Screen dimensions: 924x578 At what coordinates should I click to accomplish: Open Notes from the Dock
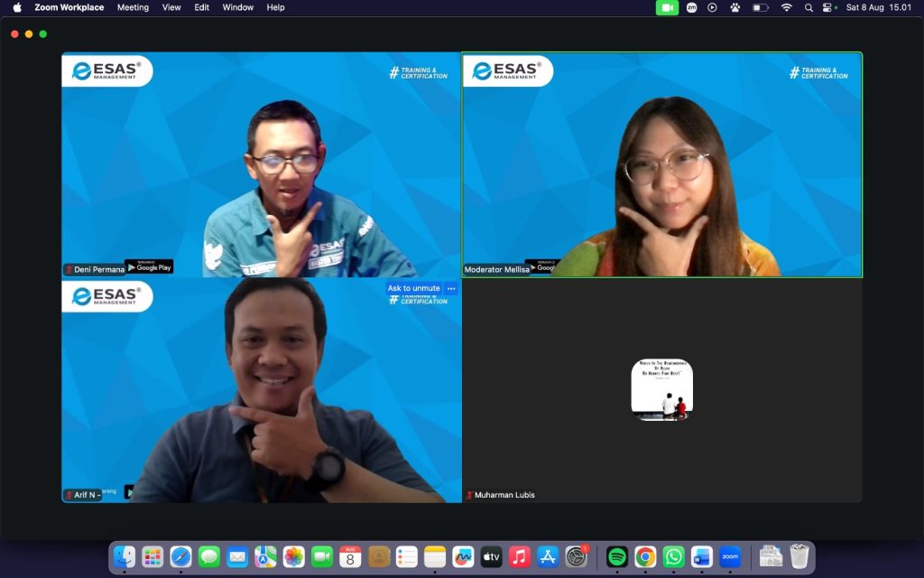[x=435, y=556]
